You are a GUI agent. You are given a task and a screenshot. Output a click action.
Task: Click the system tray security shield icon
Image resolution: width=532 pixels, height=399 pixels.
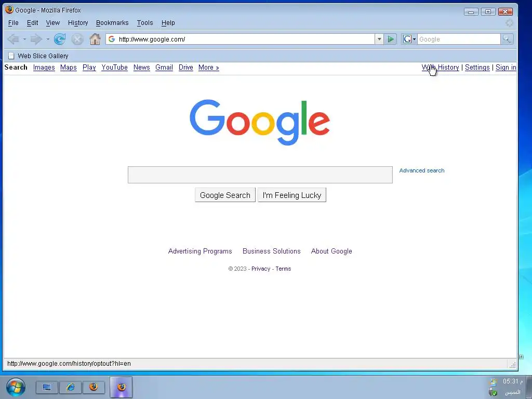point(494,393)
